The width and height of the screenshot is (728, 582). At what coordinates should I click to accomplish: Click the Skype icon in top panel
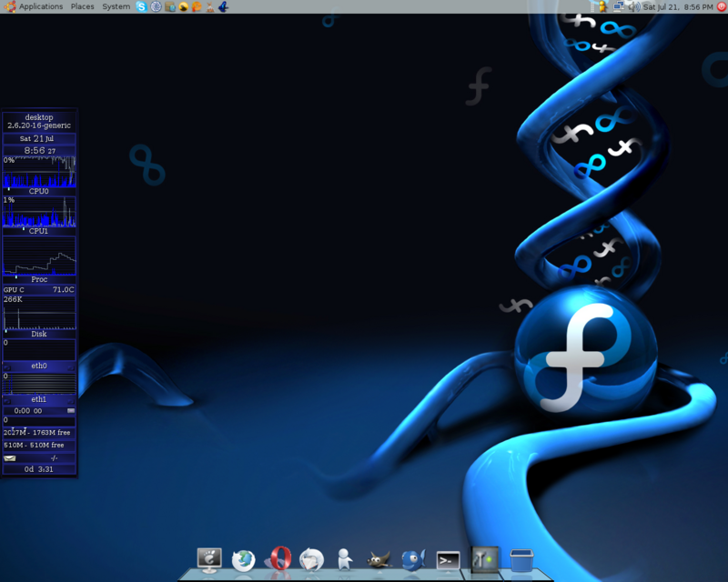(x=141, y=6)
